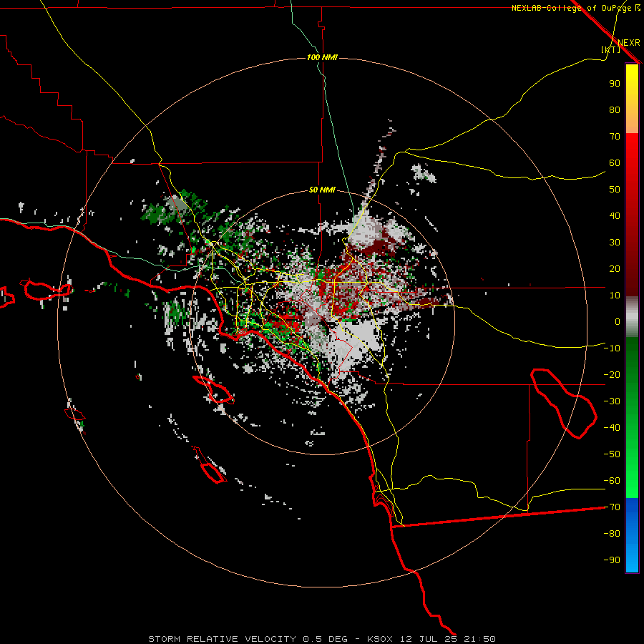Click the gray zero-velocity segment of the color bar

[632, 317]
